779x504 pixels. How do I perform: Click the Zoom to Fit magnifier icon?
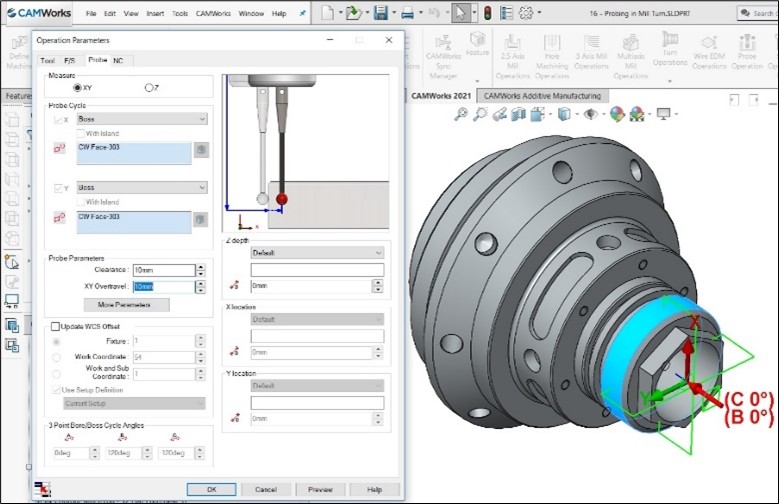tap(461, 114)
